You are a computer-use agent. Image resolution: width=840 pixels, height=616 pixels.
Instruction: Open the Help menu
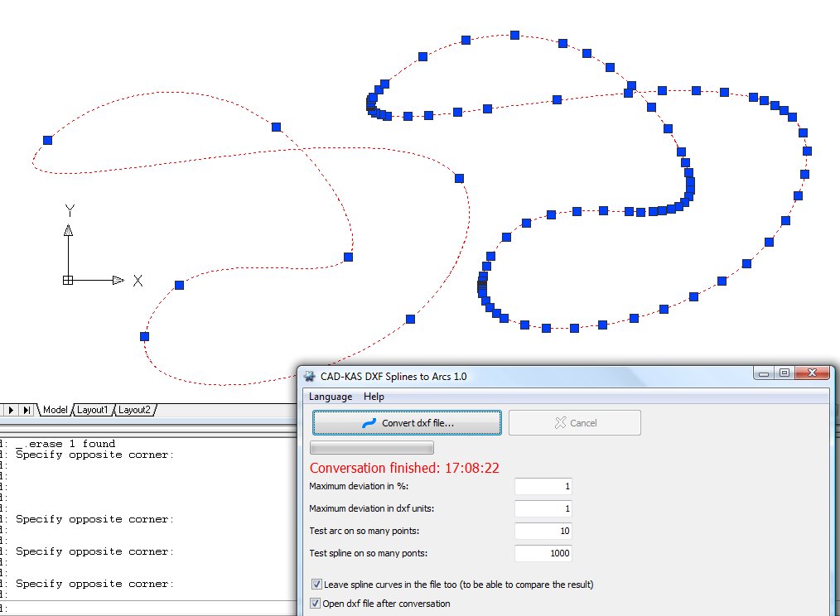[374, 397]
